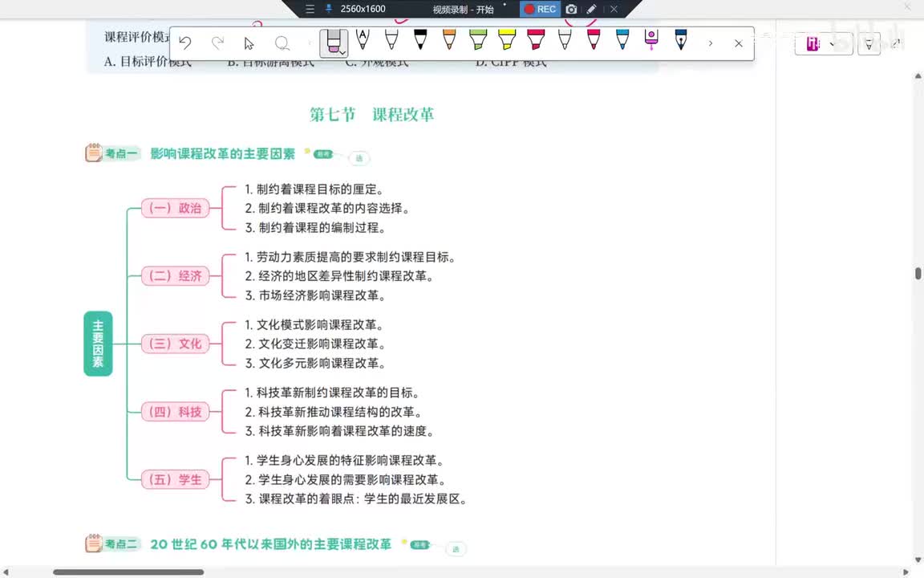Click the scroll up arrow

coord(918,76)
